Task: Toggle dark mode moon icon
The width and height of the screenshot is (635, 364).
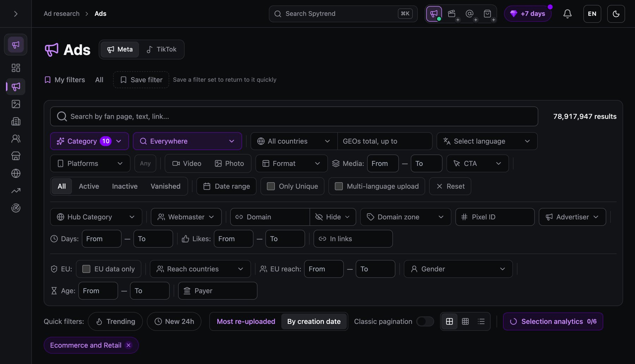Action: click(616, 14)
